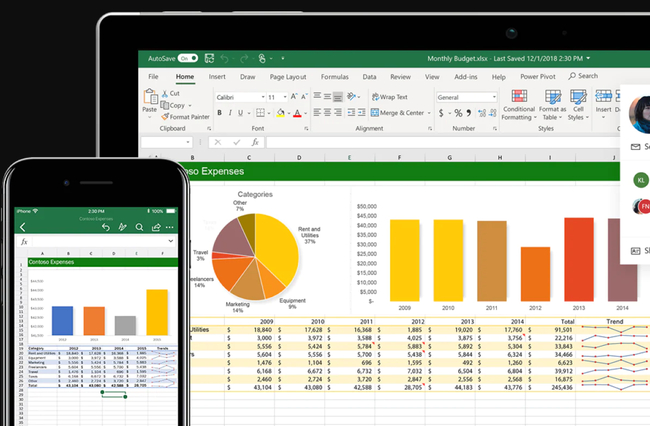This screenshot has height=426, width=650.
Task: Cut the selection with the scissors icon
Action: 165,93
